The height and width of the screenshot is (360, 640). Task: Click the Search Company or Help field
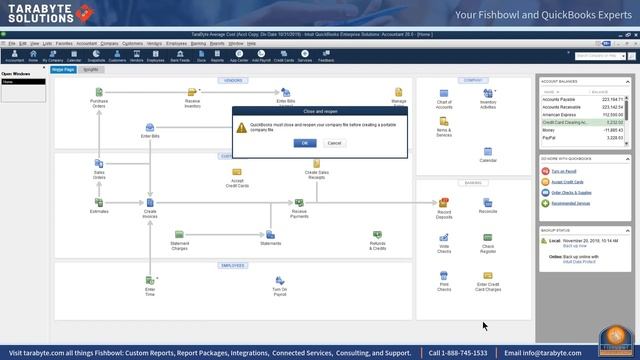(x=598, y=56)
